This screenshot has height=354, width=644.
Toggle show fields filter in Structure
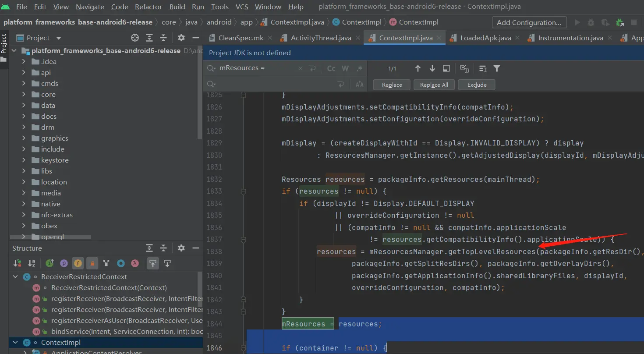click(78, 263)
